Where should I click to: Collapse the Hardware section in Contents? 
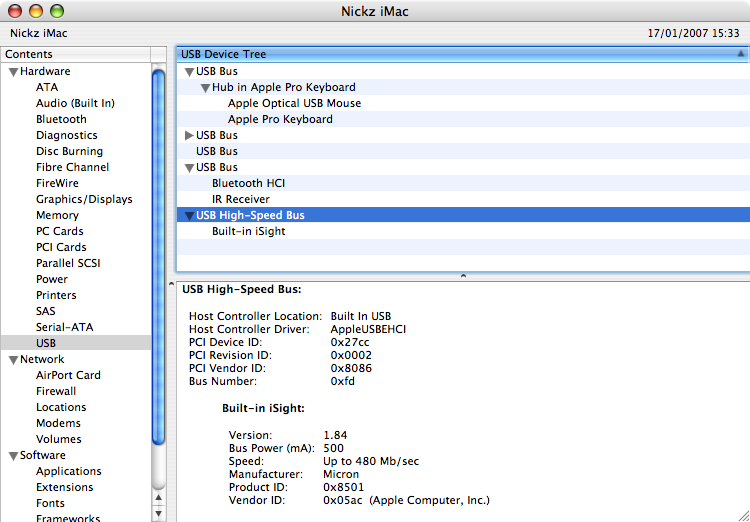pos(13,72)
